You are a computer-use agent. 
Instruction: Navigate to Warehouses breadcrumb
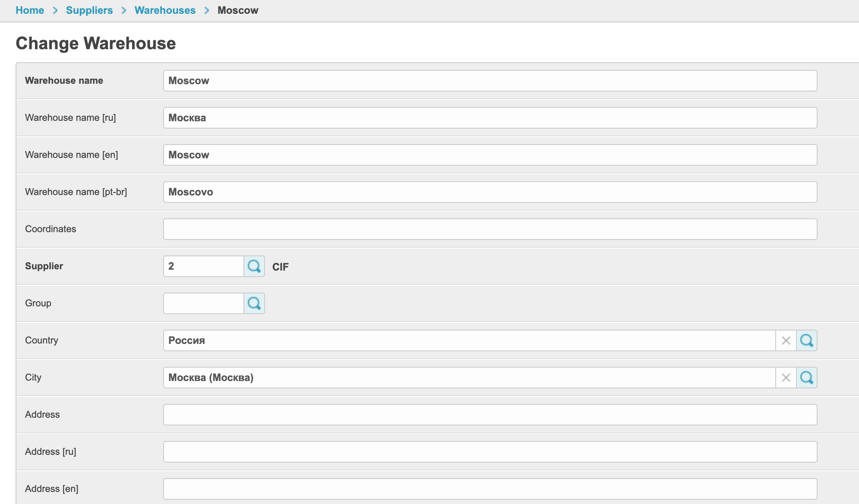click(165, 10)
